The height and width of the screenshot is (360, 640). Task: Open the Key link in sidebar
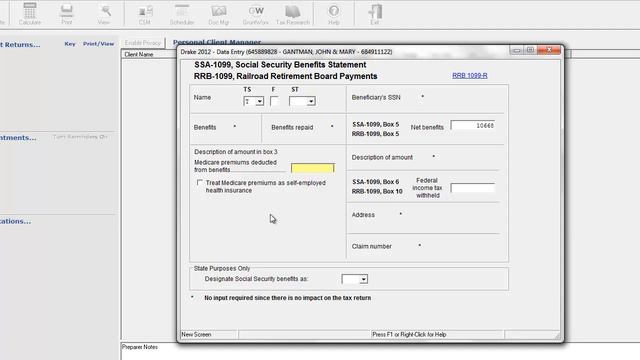70,44
